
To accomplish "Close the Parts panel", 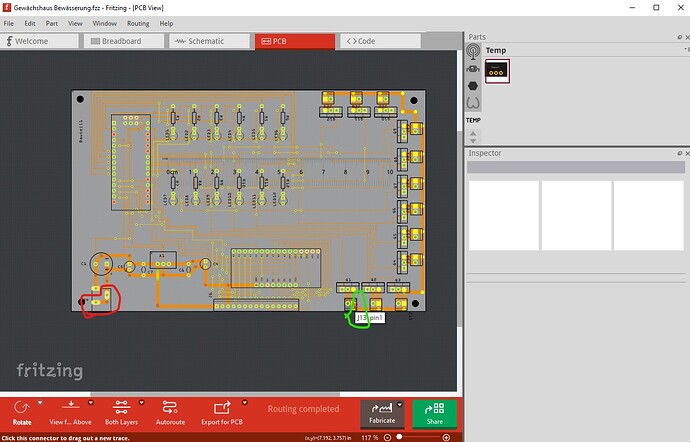I will 687,37.
